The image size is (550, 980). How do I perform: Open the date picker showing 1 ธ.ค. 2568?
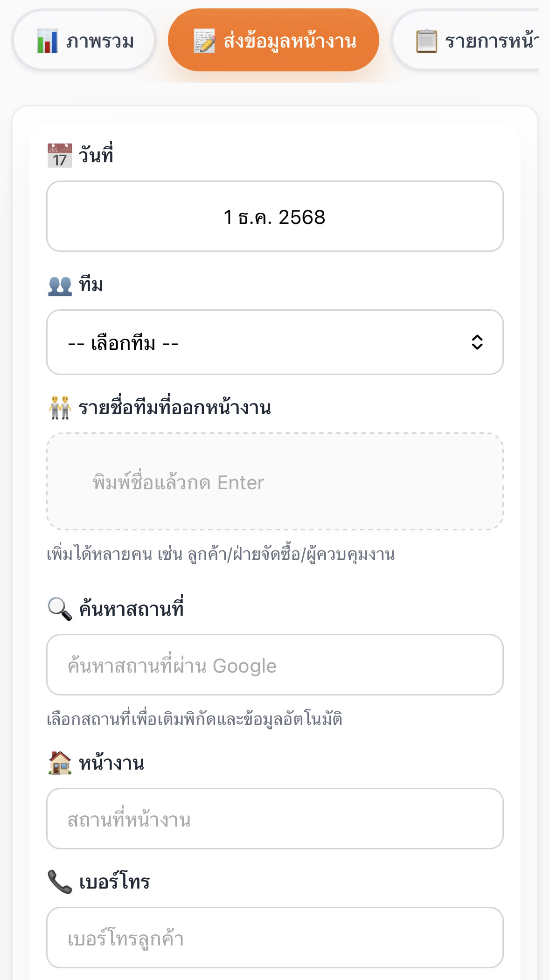pos(274,216)
